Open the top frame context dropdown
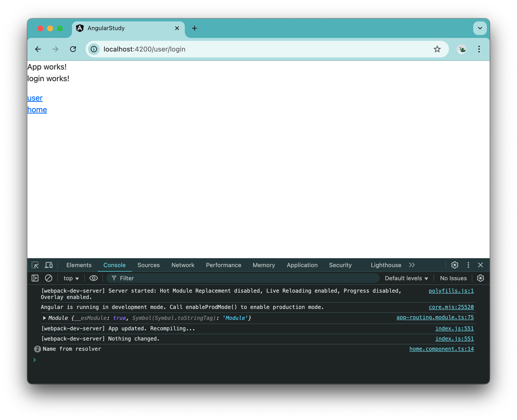The height and width of the screenshot is (420, 517). point(71,278)
